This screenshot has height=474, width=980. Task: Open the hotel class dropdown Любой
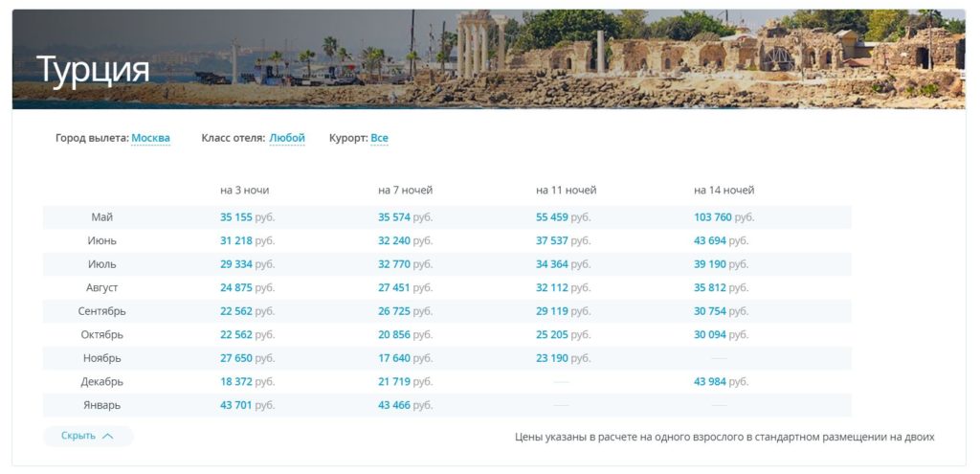tap(286, 138)
